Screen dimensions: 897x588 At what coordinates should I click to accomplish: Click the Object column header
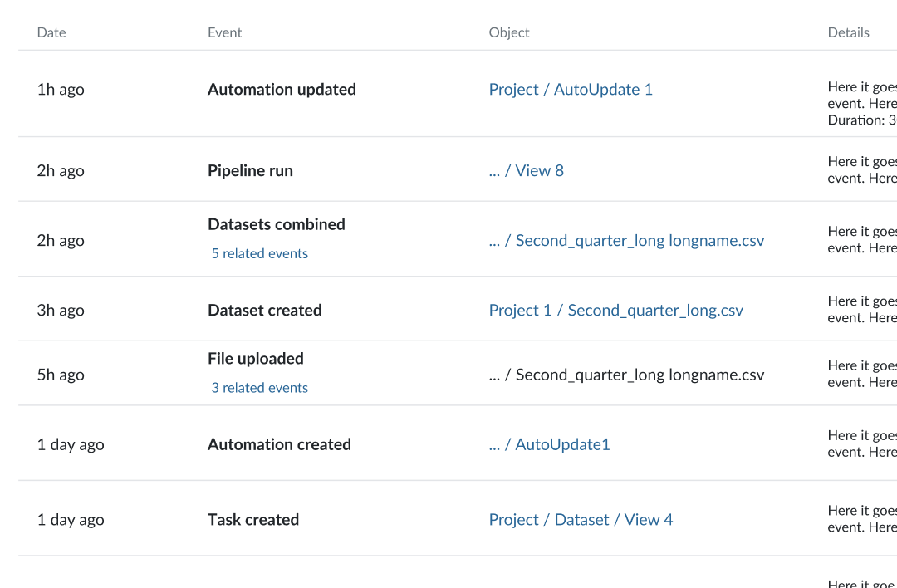508,32
